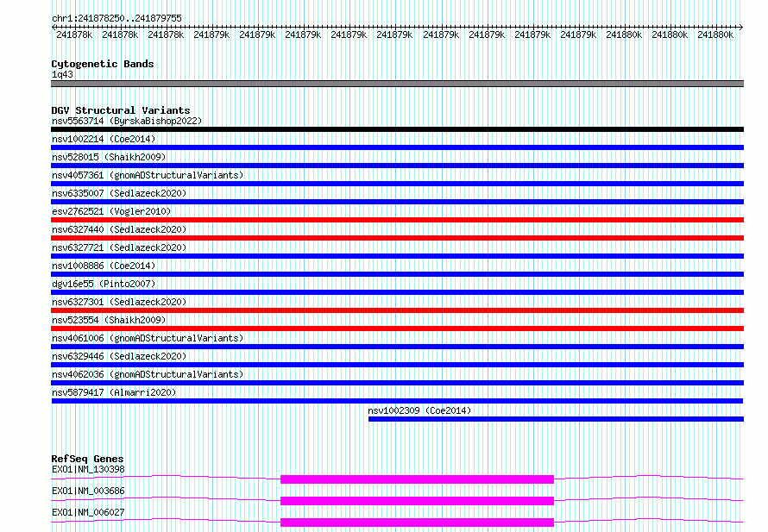Select nsv4062036 (gnomADStructuralVariants) label
Image resolution: width=768 pixels, height=532 pixels.
[148, 374]
